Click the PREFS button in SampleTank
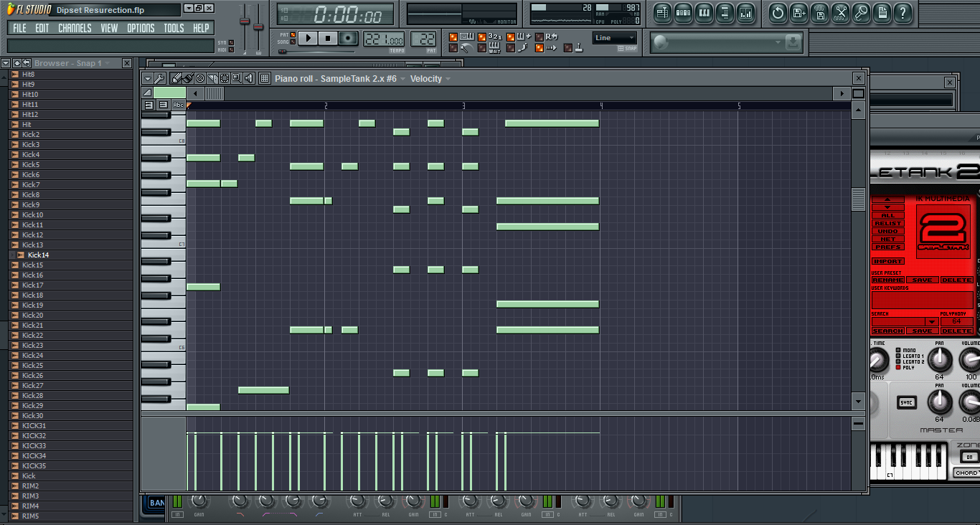This screenshot has width=980, height=525. coord(888,247)
